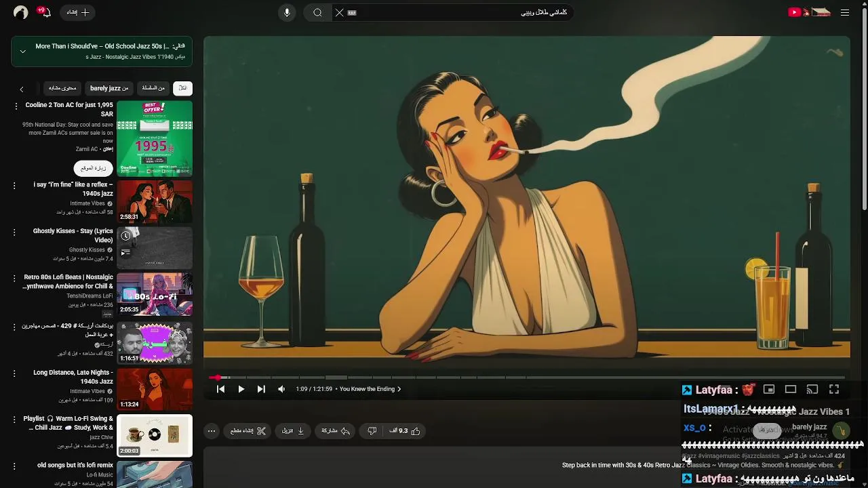Show more filter chips with the arrow
Viewport: 868px width, 488px height.
(x=21, y=89)
